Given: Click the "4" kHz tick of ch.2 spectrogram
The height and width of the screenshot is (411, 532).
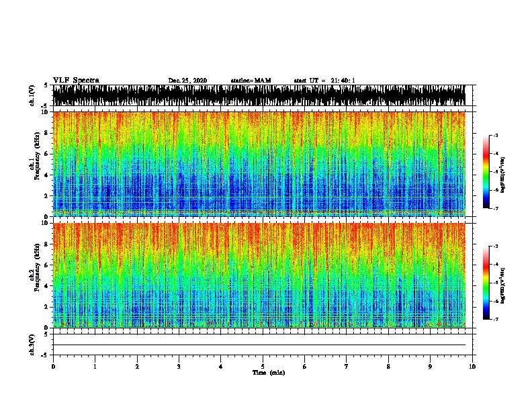Looking at the screenshot, I should pos(47,286).
